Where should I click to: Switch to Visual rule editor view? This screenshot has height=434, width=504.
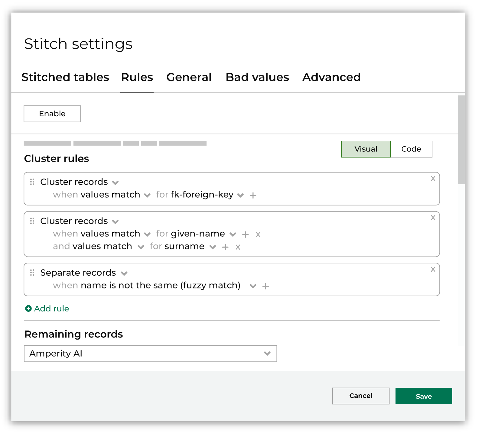click(366, 149)
